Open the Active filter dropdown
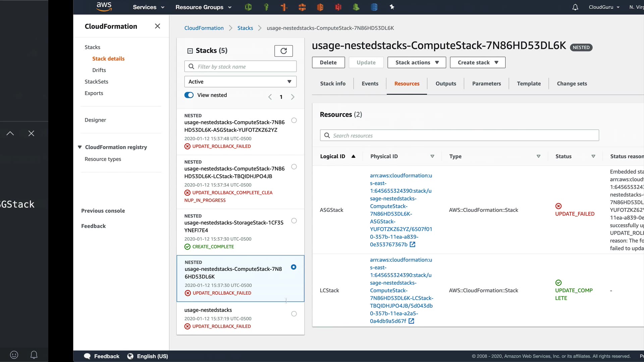Viewport: 644px width, 362px height. pos(240,82)
